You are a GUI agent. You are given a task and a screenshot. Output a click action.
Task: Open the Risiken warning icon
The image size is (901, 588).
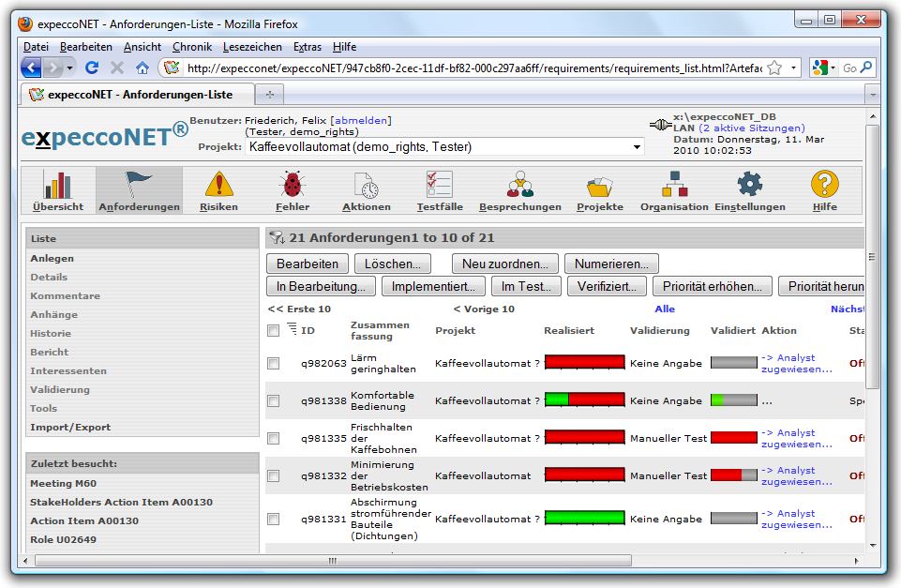click(x=218, y=186)
